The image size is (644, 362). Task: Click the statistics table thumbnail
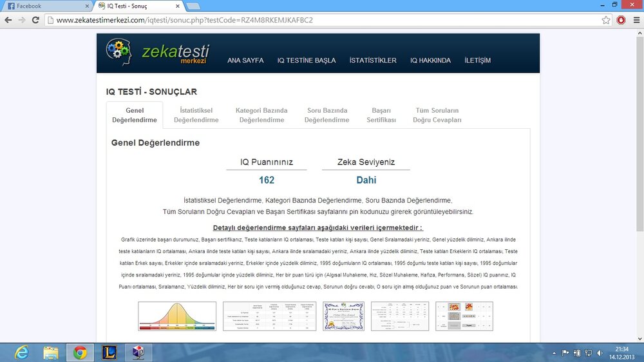pyautogui.click(x=269, y=316)
